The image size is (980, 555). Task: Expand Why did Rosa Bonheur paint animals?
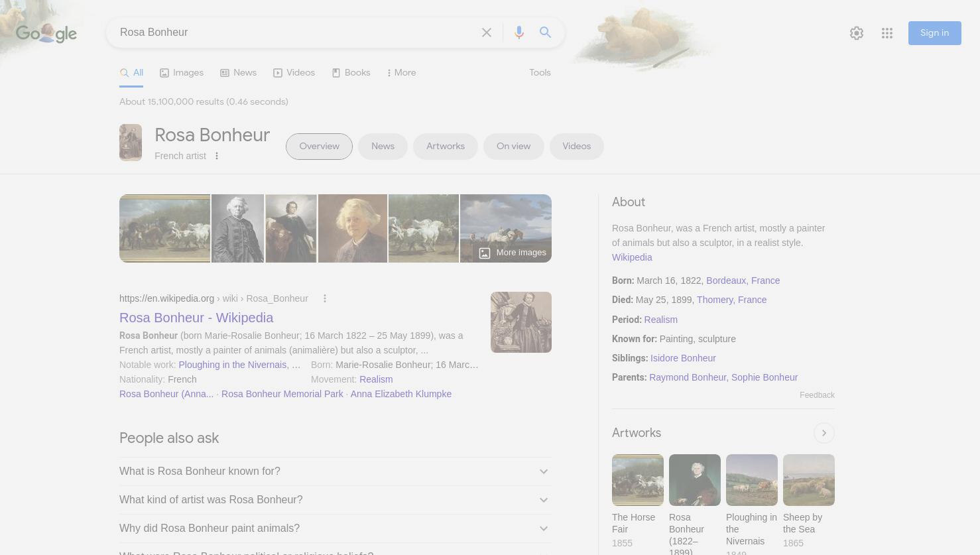click(336, 528)
